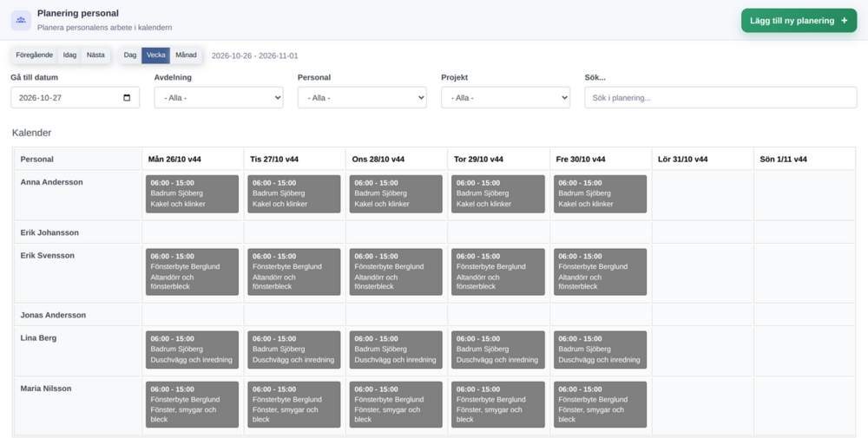This screenshot has width=868, height=438.
Task: Focus the Gå till datum field
Action: pyautogui.click(x=76, y=98)
